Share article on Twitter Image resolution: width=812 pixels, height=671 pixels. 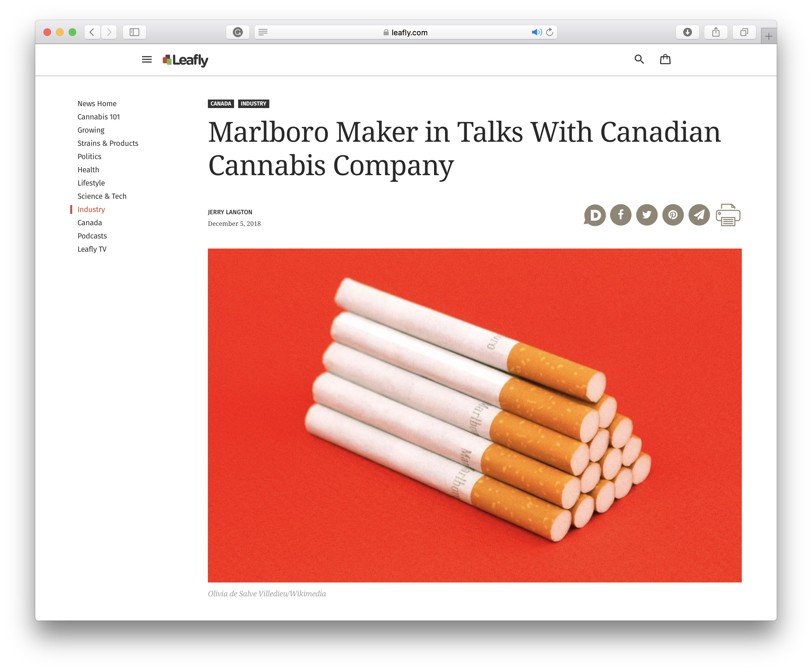tap(647, 215)
